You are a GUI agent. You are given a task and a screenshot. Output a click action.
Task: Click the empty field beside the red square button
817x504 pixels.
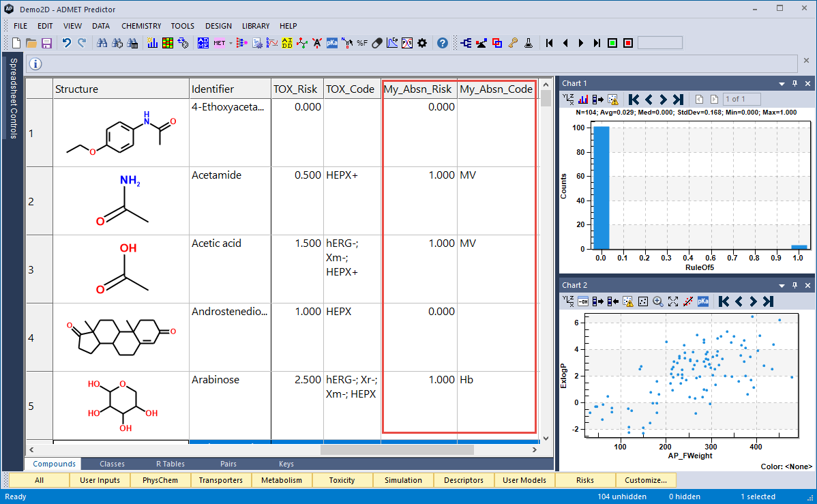(660, 43)
